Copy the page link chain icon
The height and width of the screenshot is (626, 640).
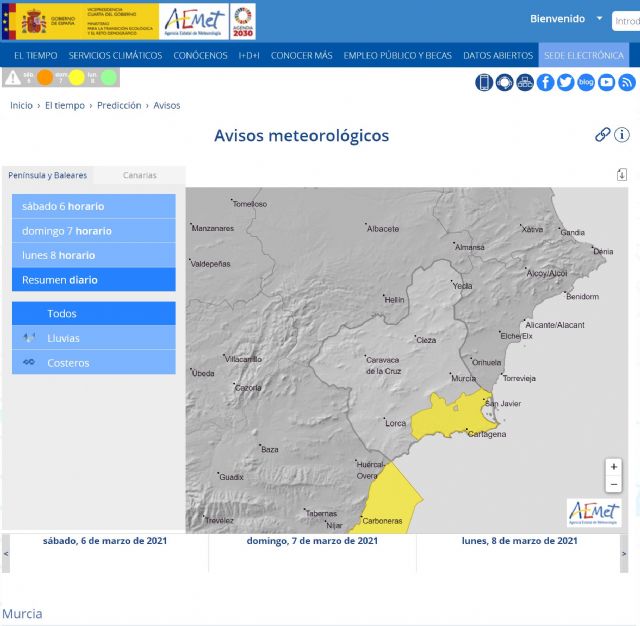602,135
